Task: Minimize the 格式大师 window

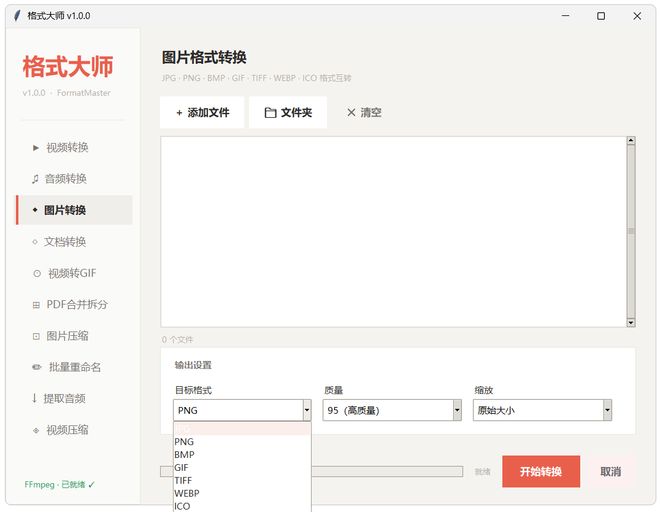Action: pyautogui.click(x=565, y=16)
